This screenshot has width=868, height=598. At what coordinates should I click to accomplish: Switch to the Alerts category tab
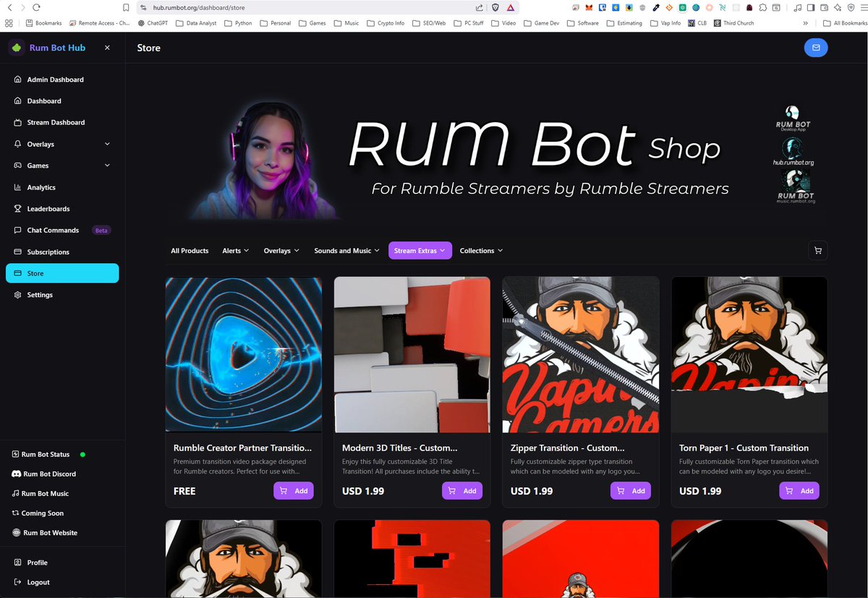235,250
